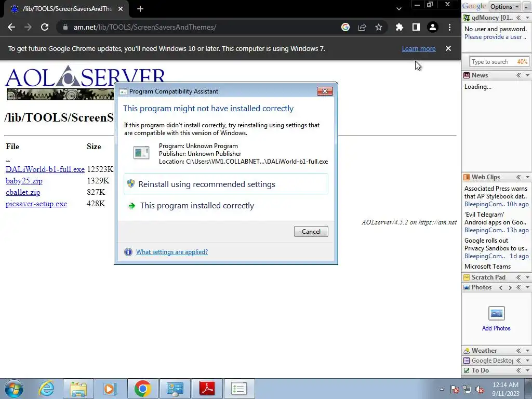The height and width of the screenshot is (399, 532).
Task: Click the Web Clips gadget icon
Action: tap(467, 177)
